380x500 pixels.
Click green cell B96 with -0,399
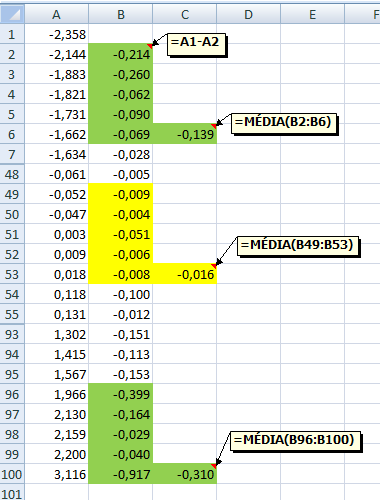pyautogui.click(x=121, y=394)
